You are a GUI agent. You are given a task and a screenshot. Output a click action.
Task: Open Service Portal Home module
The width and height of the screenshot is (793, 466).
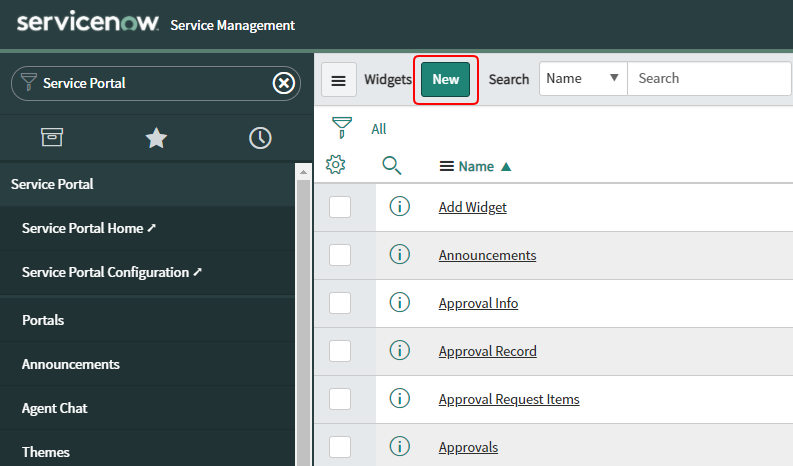(147, 229)
